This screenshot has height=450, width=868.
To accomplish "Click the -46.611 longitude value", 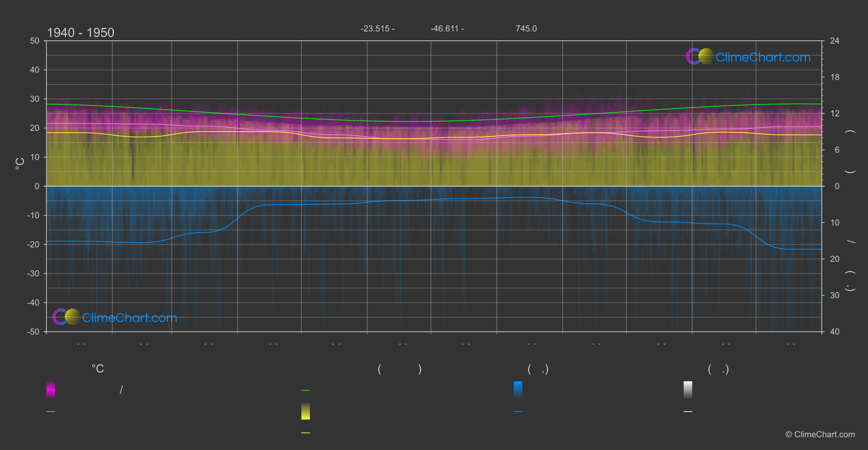I will point(447,28).
